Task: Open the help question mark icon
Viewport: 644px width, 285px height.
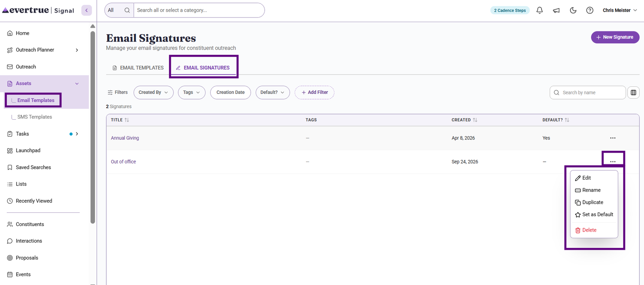Action: [x=590, y=10]
